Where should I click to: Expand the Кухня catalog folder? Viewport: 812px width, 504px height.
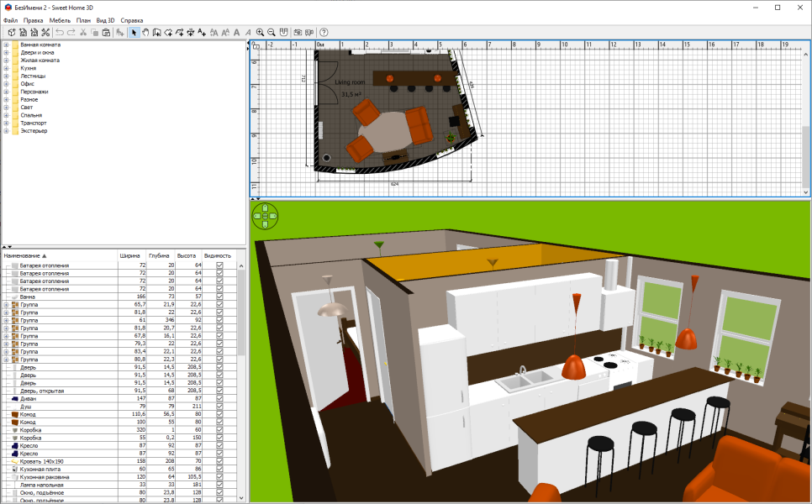tap(6, 68)
